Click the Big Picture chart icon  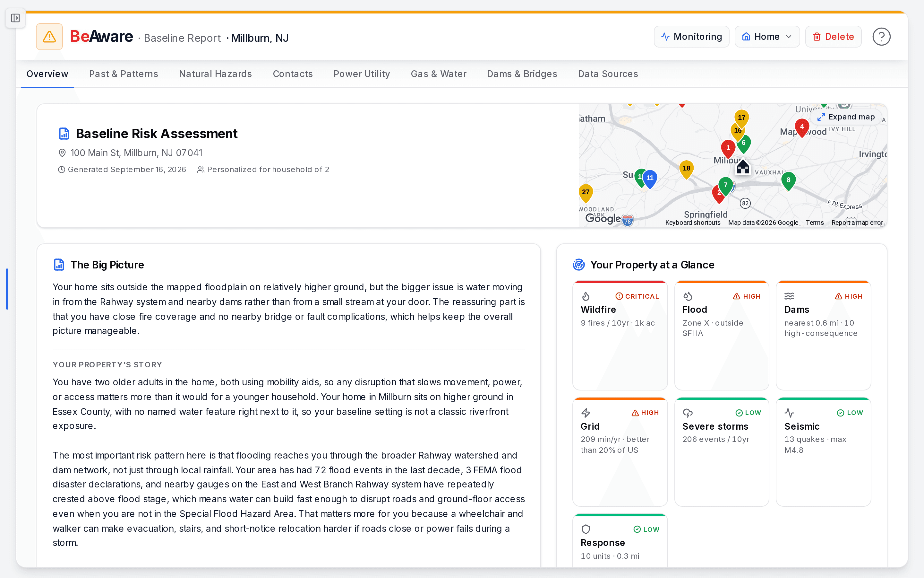click(59, 265)
